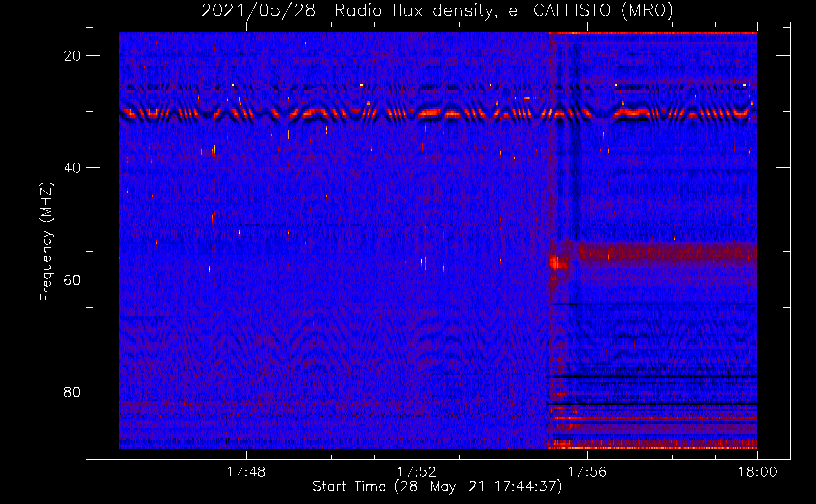Click the 17:48 time tick label
The height and width of the screenshot is (504, 816).
(x=246, y=472)
